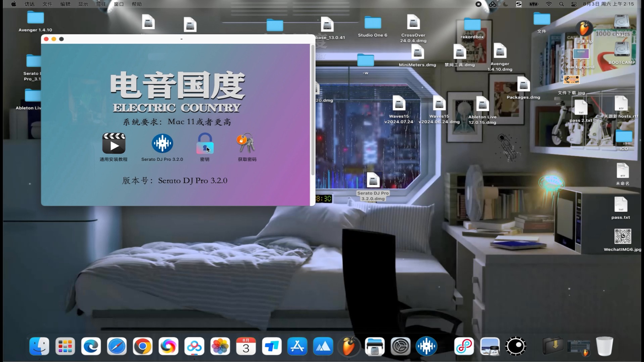Open the Serato DJ Pro 3.2.0 installer icon
The image size is (644, 362).
point(162,143)
